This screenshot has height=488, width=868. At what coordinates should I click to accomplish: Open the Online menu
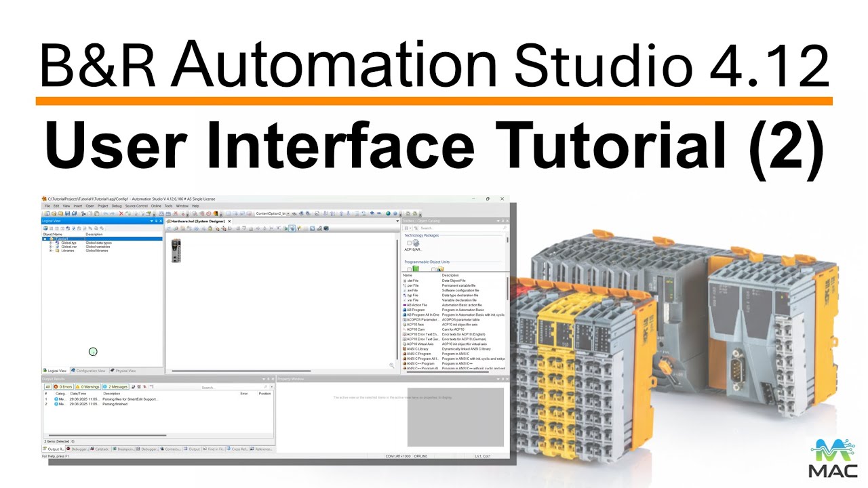(156, 206)
